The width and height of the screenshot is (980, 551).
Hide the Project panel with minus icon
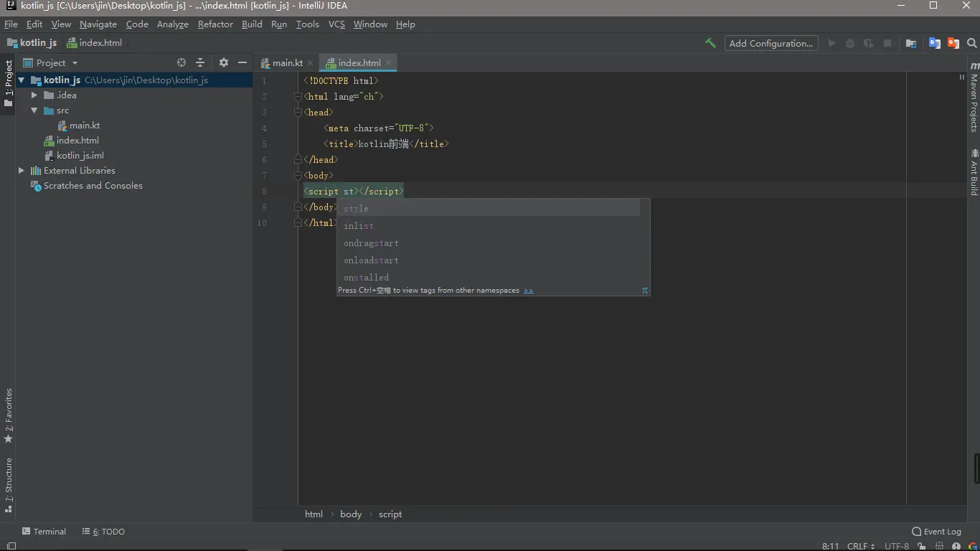point(242,62)
